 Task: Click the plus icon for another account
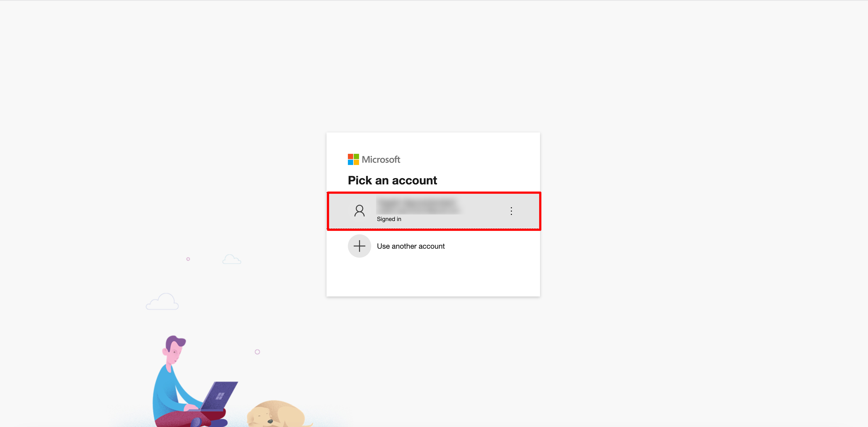pyautogui.click(x=359, y=246)
